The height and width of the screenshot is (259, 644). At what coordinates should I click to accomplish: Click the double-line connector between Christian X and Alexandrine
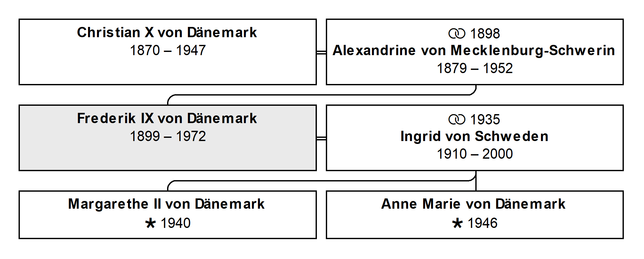[321, 52]
